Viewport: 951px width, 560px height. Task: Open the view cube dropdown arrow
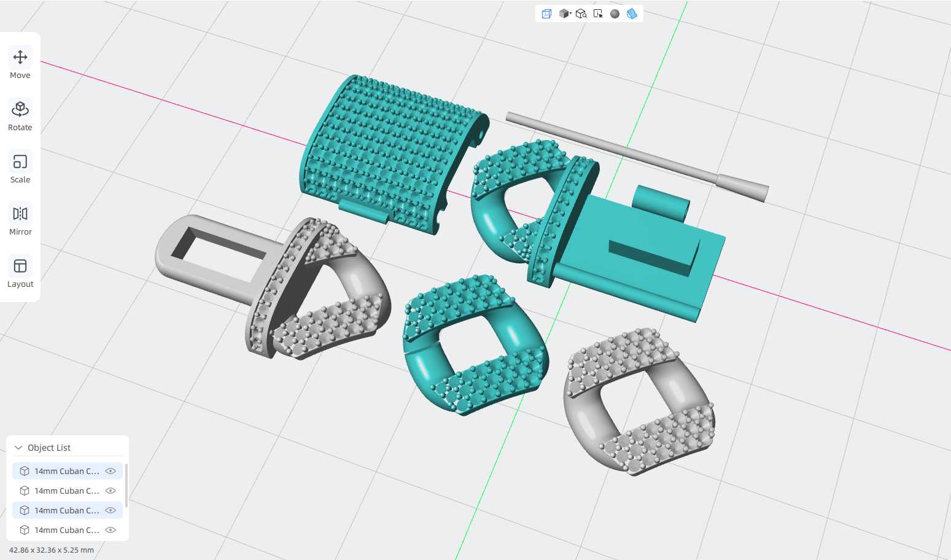(570, 13)
